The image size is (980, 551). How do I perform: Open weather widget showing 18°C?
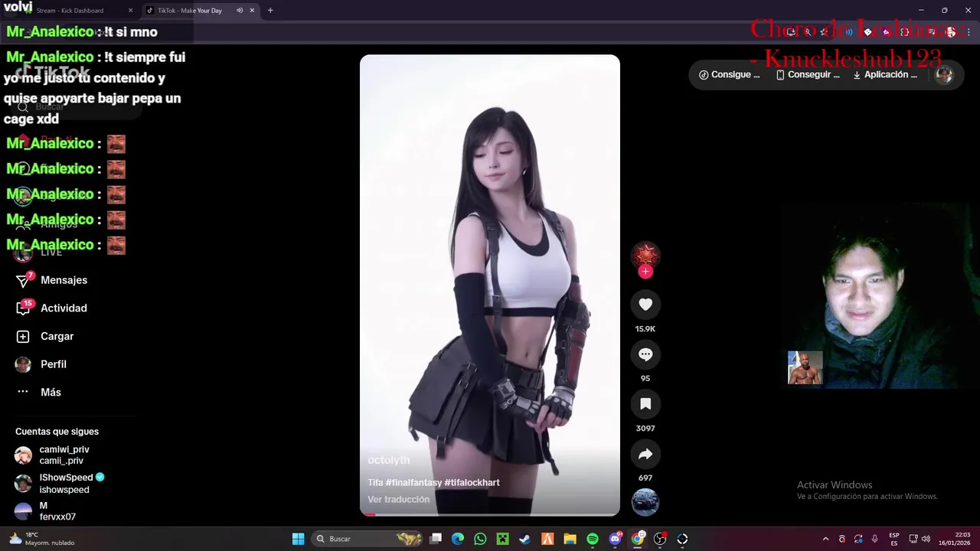click(x=42, y=539)
